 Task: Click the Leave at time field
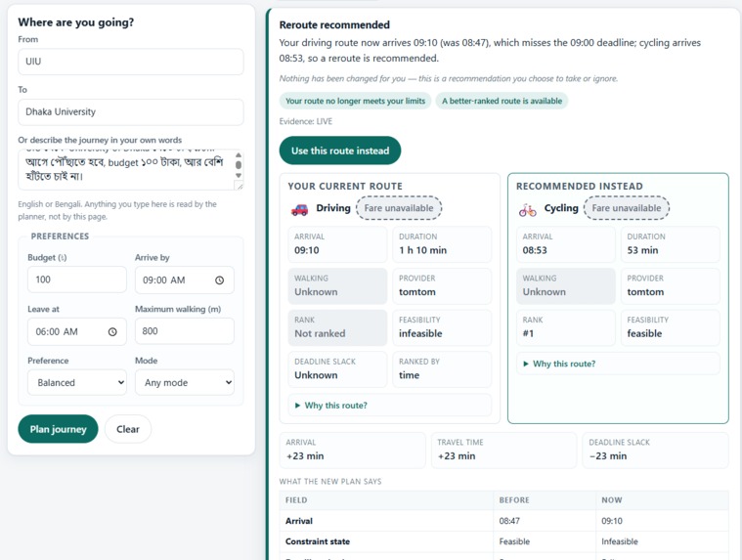pyautogui.click(x=77, y=331)
